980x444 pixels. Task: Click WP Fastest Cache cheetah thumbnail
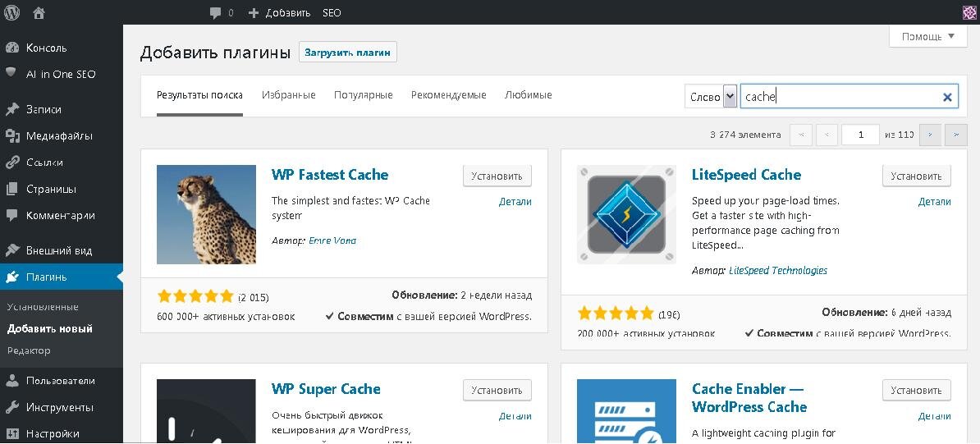tap(206, 214)
